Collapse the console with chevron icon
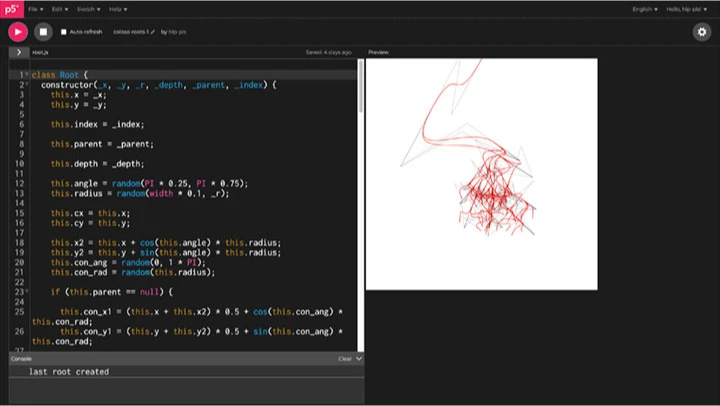The width and height of the screenshot is (720, 406). click(x=359, y=359)
